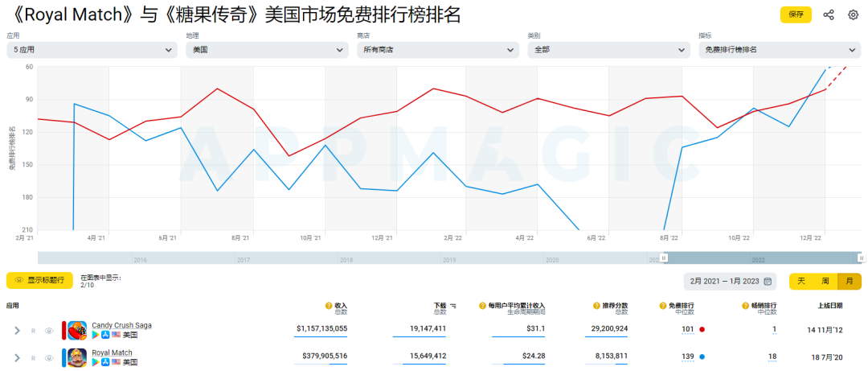This screenshot has width=868, height=371.
Task: Open the Royal Match link
Action: 112,352
